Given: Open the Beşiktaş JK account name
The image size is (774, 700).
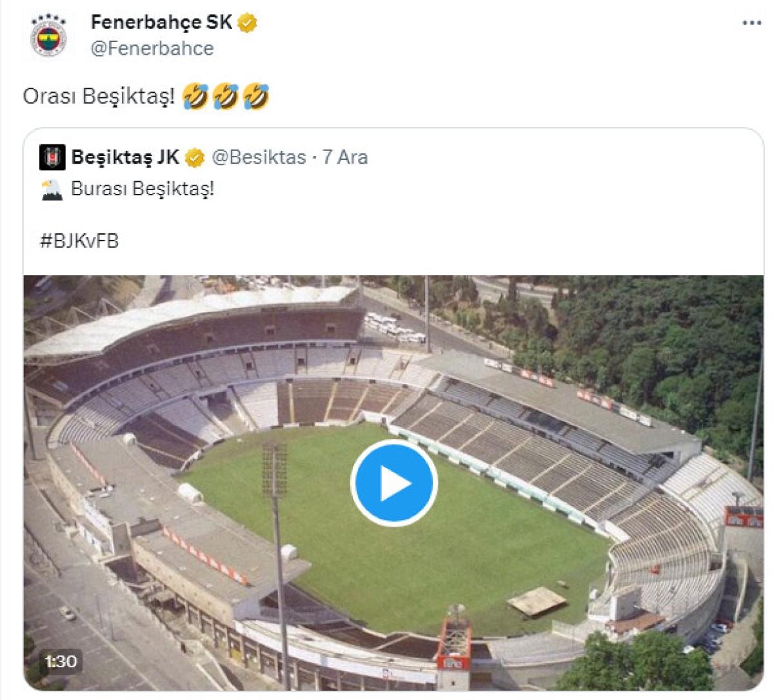Looking at the screenshot, I should point(126,157).
